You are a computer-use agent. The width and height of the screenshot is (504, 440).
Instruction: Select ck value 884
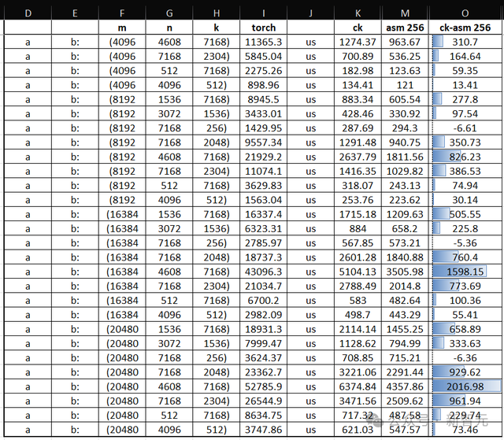coord(358,229)
